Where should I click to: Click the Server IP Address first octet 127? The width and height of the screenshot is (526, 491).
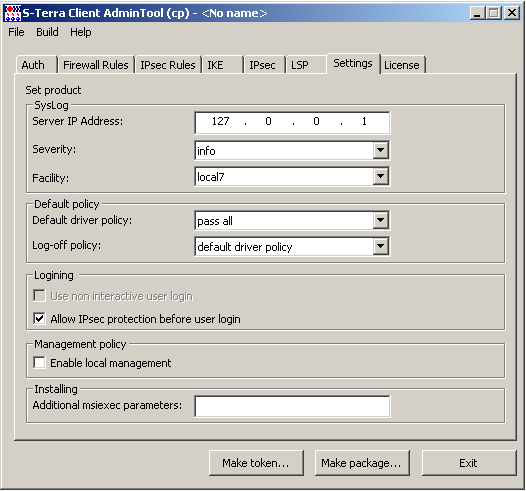pos(220,121)
